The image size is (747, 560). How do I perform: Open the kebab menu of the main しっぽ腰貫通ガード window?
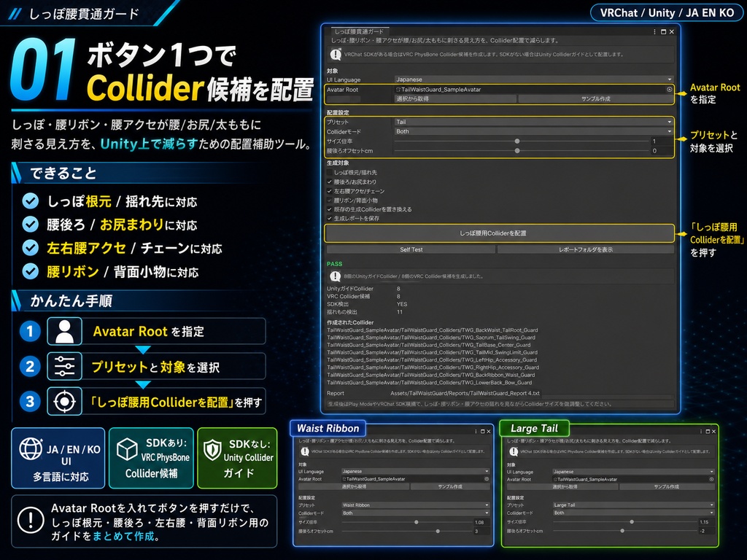[654, 32]
